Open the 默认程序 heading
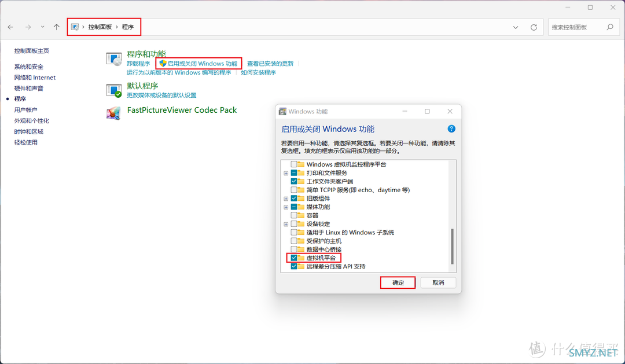This screenshot has height=364, width=625. coord(142,86)
